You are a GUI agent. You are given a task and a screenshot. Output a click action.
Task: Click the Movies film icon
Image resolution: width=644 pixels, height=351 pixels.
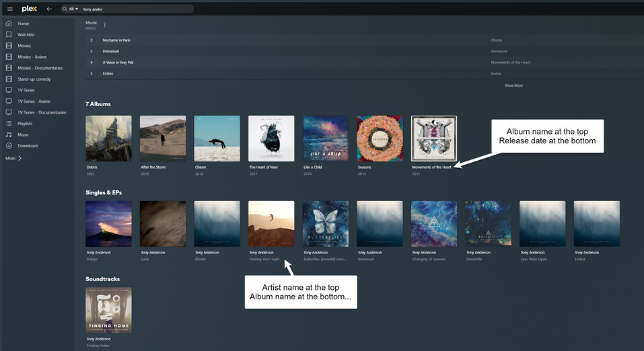coord(9,46)
